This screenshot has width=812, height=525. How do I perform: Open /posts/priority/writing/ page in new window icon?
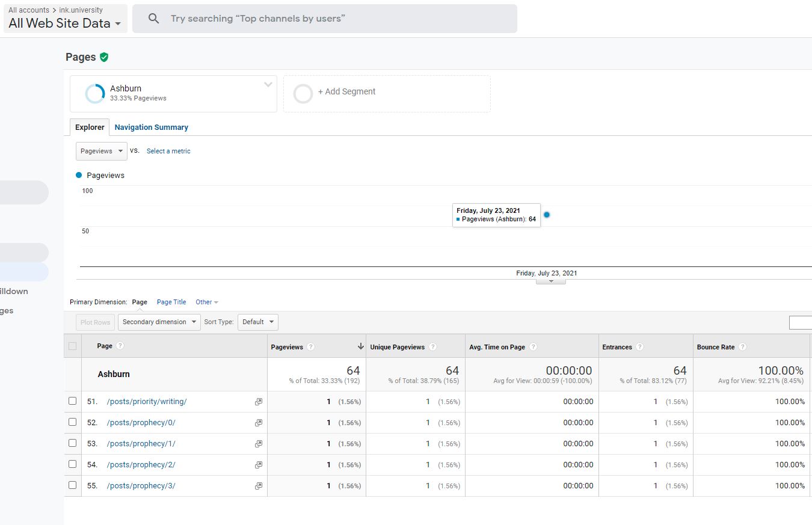(259, 402)
